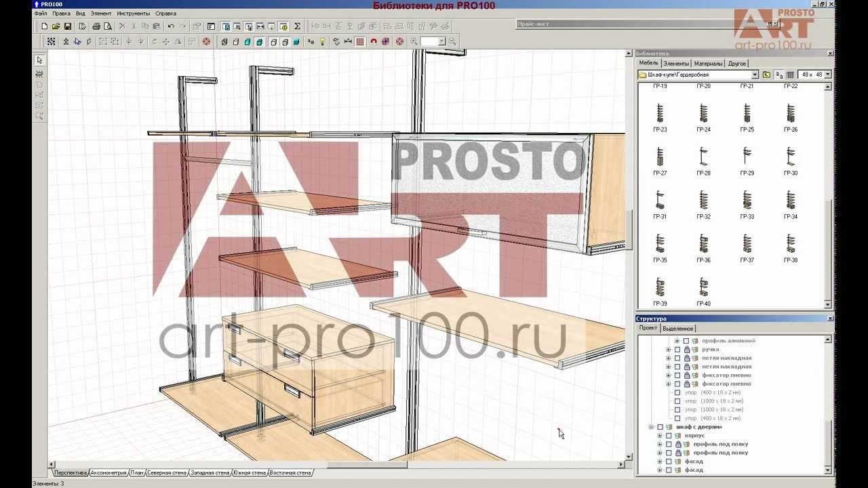Create a new project with New file icon
The width and height of the screenshot is (868, 488).
tap(44, 26)
